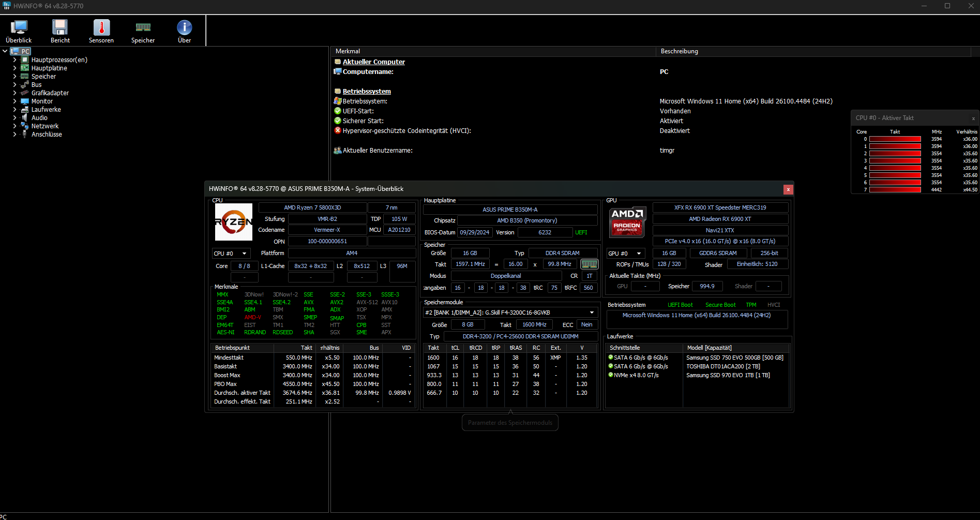
Task: Expand the Netzwerk tree node
Action: (14, 126)
